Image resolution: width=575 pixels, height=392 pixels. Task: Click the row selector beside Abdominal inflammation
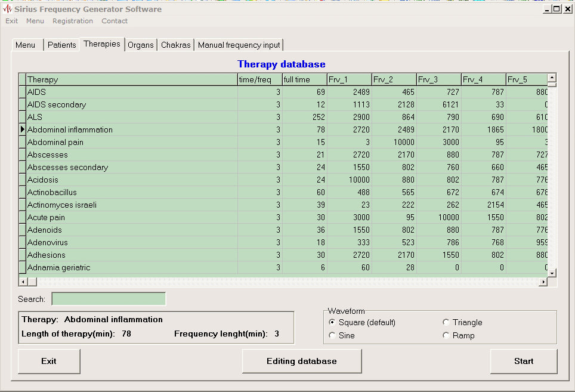click(23, 129)
